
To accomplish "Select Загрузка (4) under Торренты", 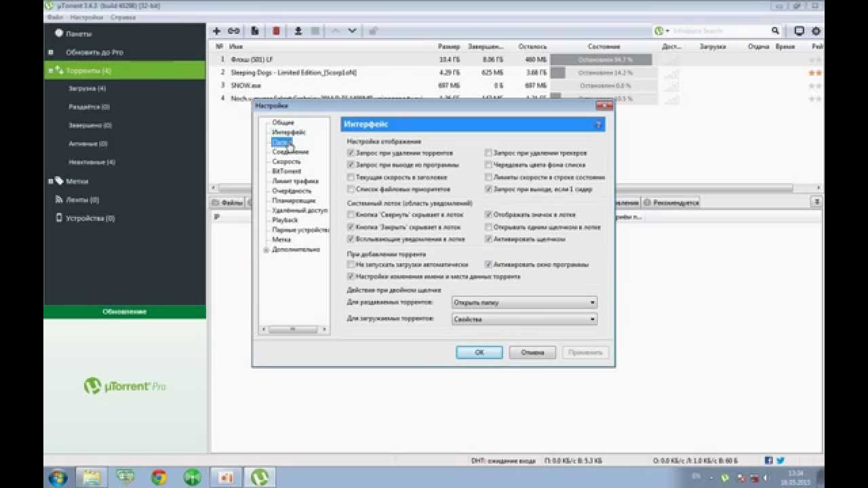I will (87, 89).
